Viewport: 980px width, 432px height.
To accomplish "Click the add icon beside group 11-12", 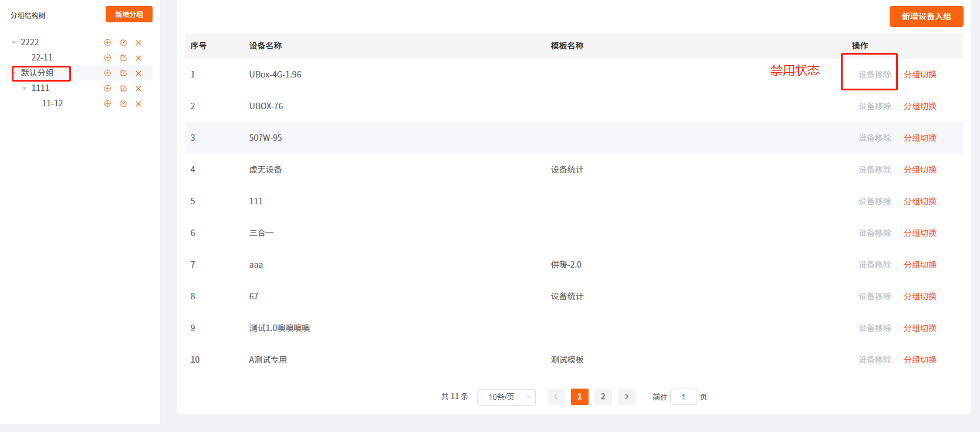I will click(107, 104).
